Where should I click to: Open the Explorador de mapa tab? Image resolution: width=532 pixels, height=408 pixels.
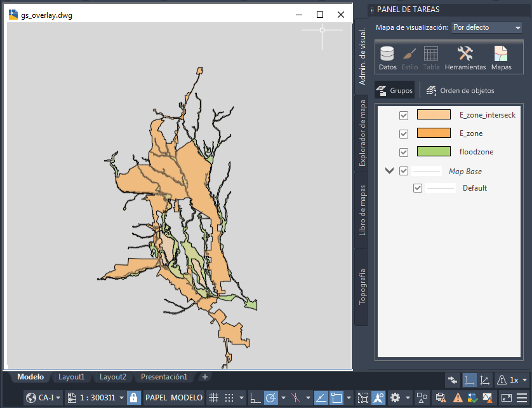click(x=362, y=133)
